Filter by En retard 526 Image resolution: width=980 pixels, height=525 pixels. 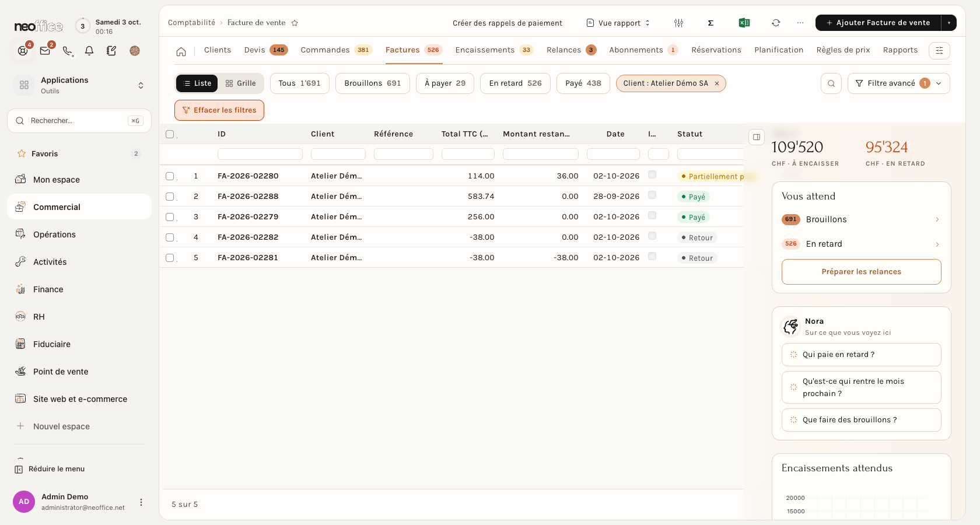[x=515, y=83]
